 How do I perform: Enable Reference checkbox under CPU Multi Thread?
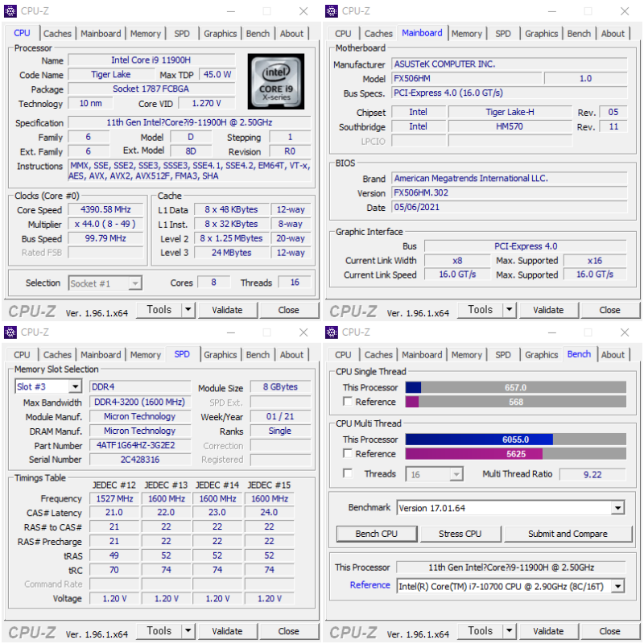pos(348,453)
